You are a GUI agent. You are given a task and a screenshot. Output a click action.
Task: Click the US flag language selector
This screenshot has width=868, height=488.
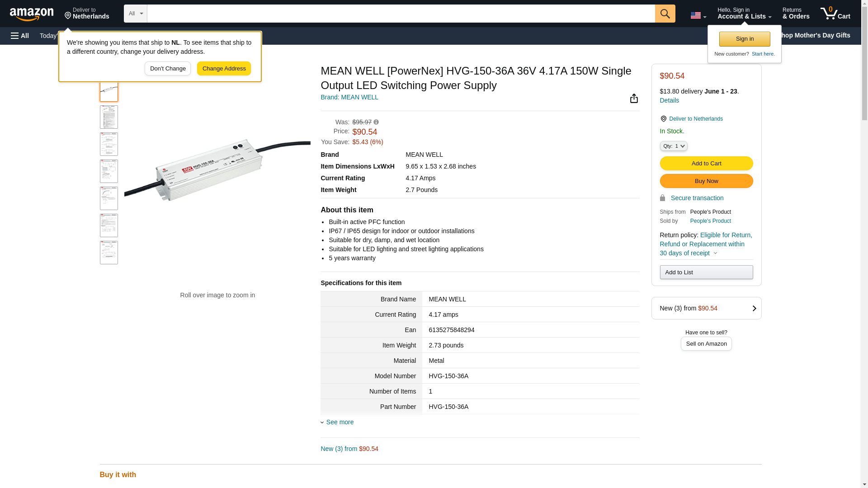(698, 15)
